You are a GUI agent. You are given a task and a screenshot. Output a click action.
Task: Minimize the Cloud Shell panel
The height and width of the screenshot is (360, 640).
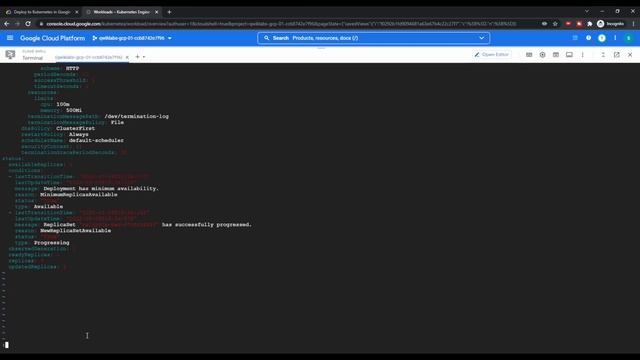coord(603,54)
